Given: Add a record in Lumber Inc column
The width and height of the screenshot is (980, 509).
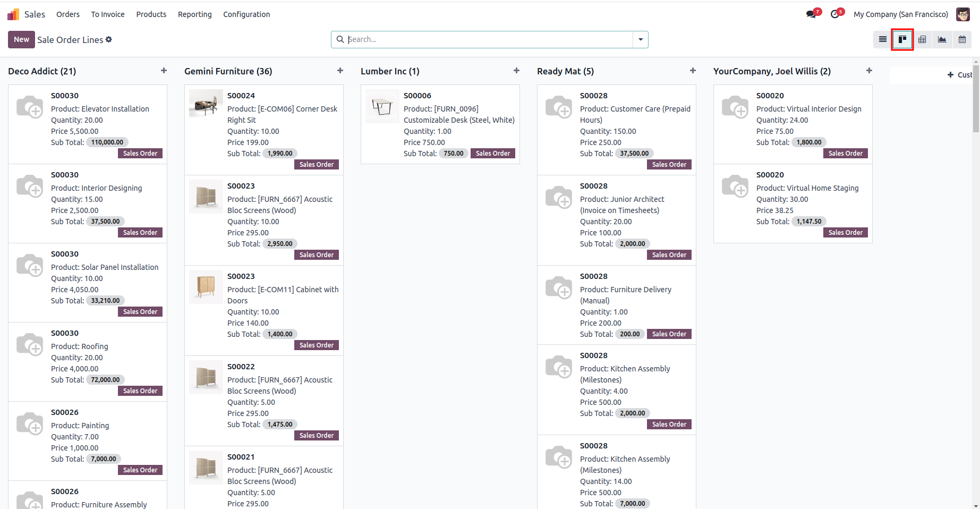Looking at the screenshot, I should click(x=516, y=71).
